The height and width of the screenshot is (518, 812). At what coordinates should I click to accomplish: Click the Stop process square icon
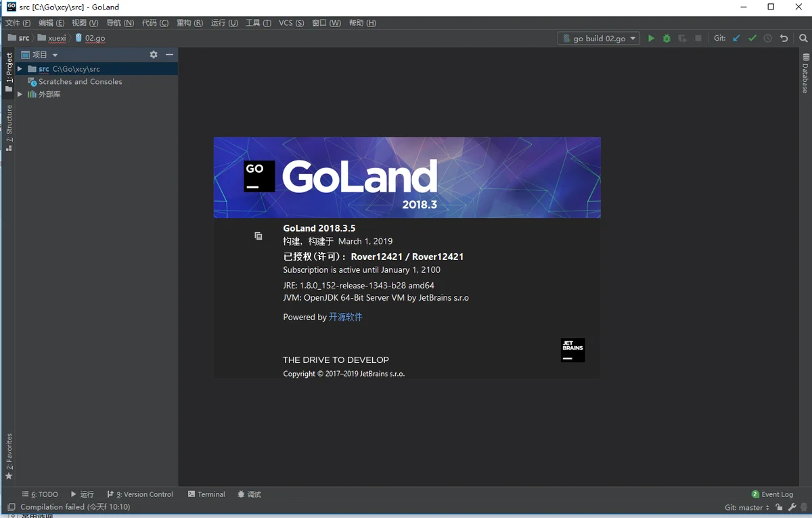click(698, 39)
